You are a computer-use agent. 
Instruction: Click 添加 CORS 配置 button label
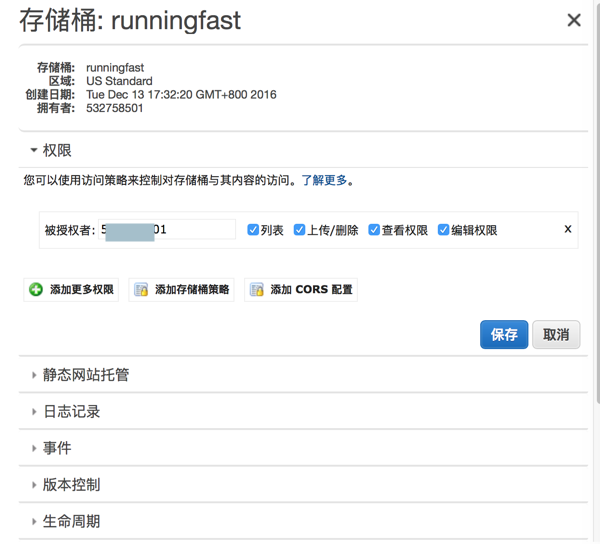click(311, 290)
